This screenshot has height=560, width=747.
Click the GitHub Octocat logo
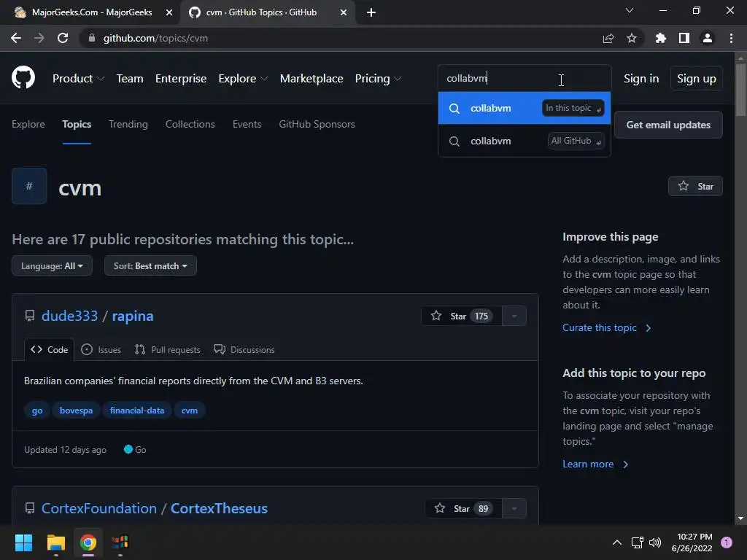[x=23, y=78]
